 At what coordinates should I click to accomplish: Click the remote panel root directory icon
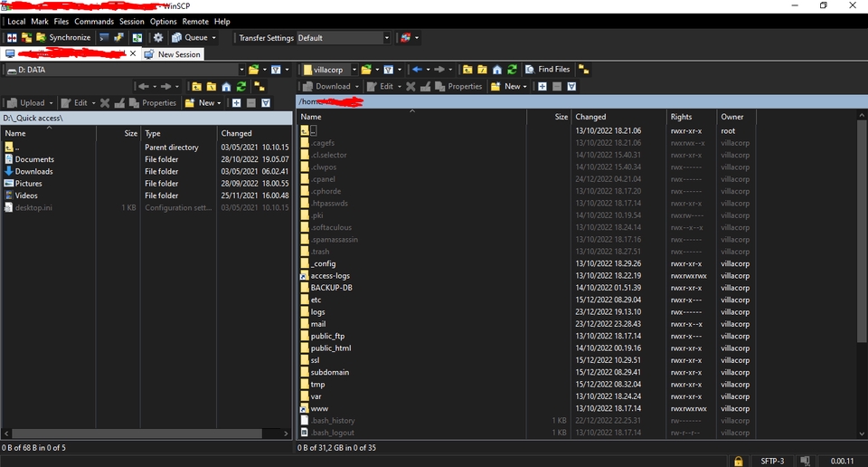(483, 70)
